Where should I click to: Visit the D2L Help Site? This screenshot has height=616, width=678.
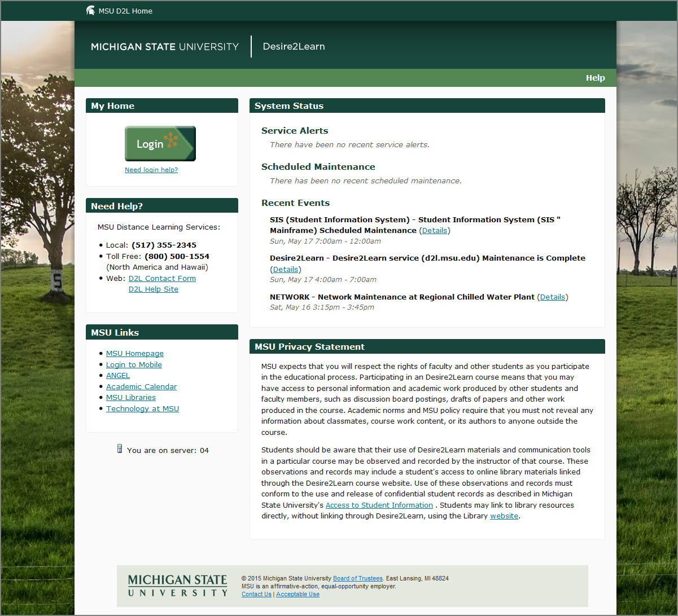pyautogui.click(x=153, y=289)
